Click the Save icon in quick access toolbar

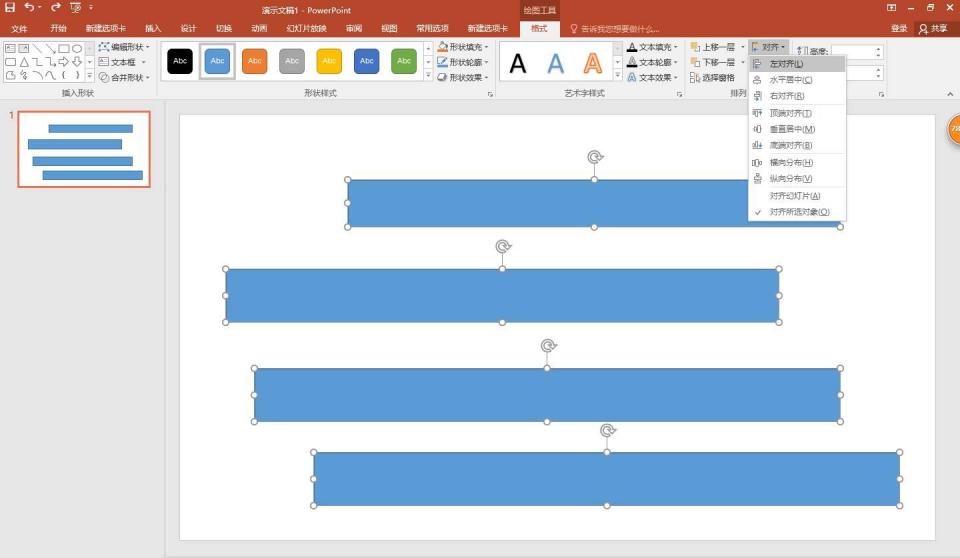pos(10,8)
